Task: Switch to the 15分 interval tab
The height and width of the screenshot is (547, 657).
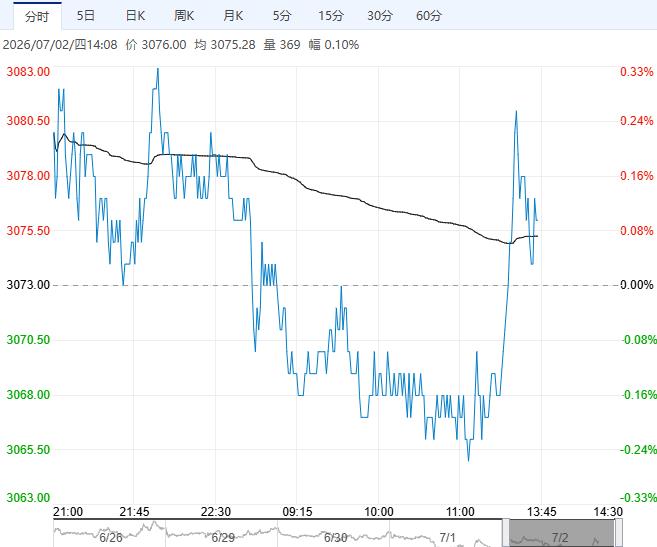Action: pos(331,16)
